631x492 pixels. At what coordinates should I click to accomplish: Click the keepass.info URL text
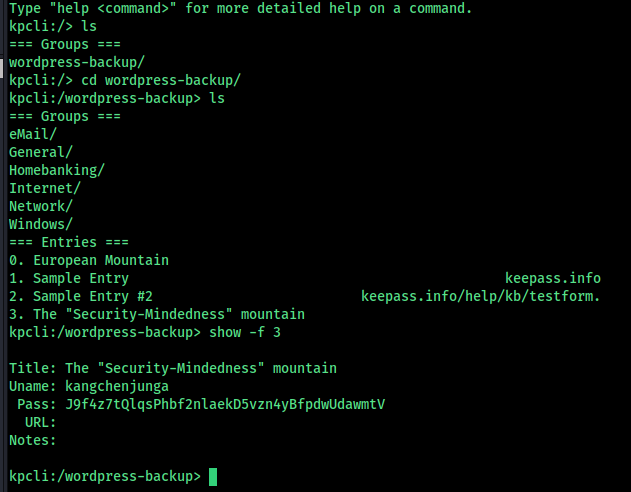[x=553, y=278]
